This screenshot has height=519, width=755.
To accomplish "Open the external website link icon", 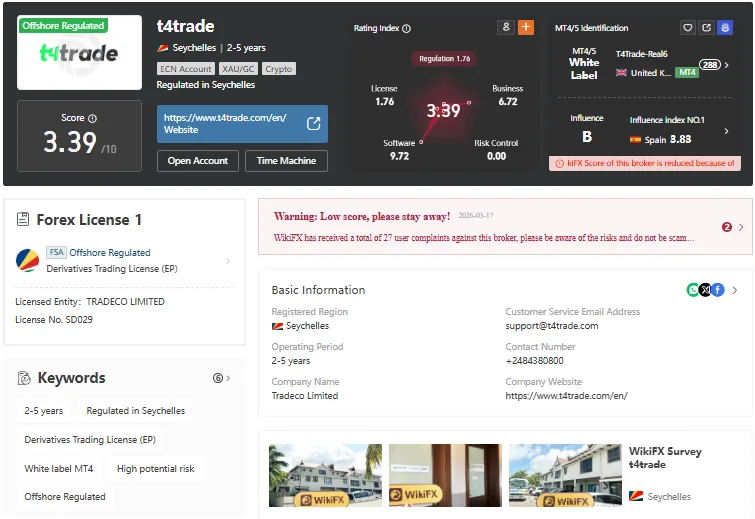I will tap(313, 124).
